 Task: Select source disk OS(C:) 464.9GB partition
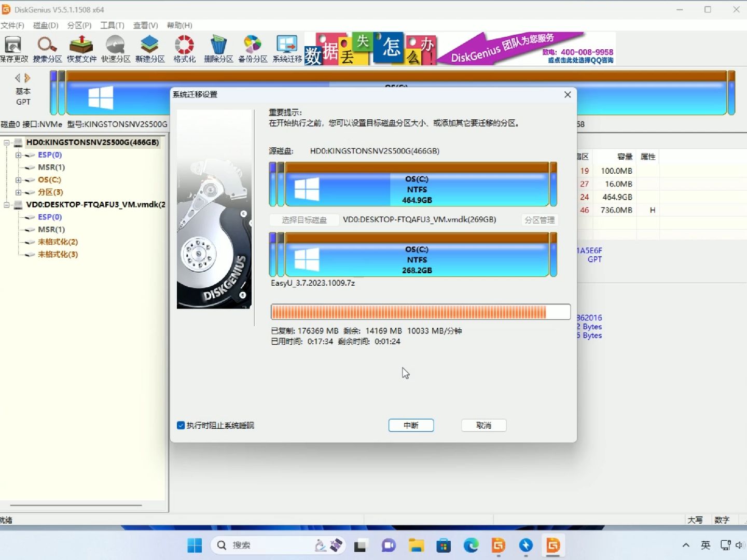417,185
